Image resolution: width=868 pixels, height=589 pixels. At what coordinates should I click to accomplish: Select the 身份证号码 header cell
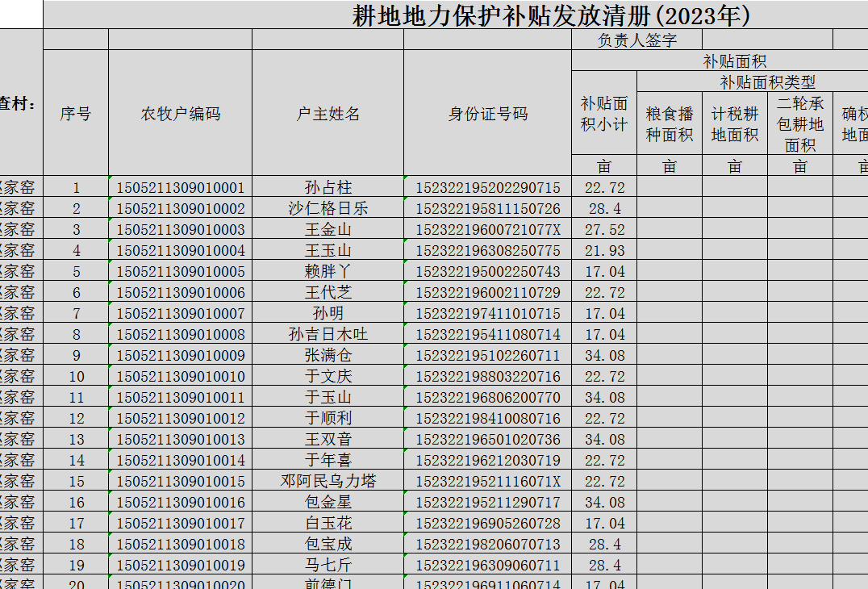487,114
